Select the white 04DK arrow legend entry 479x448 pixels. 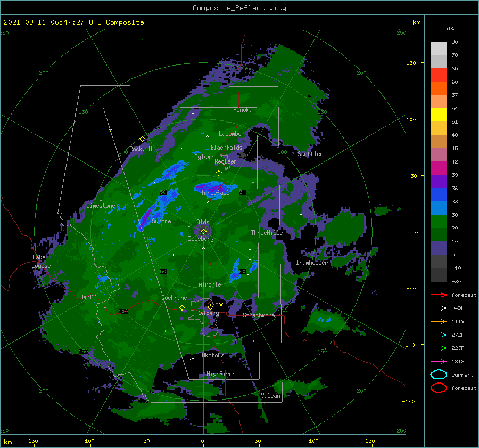pos(439,308)
